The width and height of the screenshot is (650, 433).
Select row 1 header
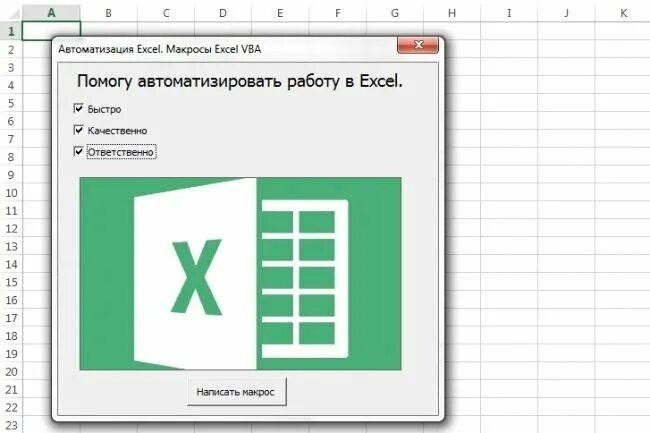11,31
